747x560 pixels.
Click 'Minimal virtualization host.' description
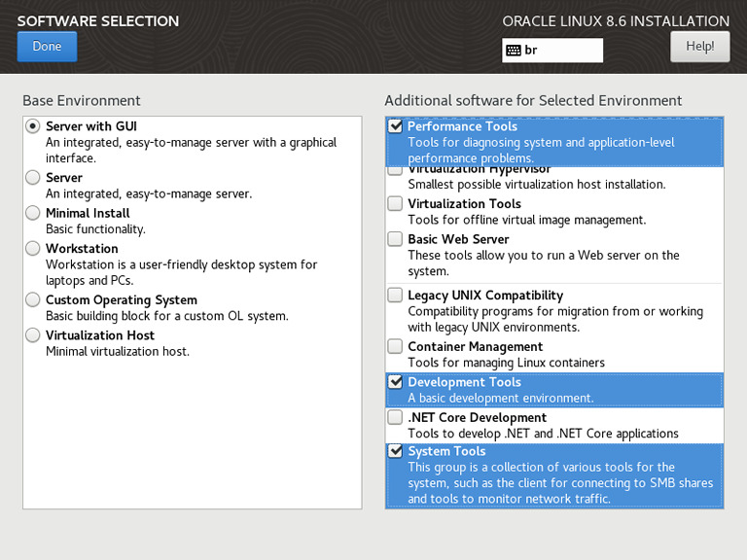pyautogui.click(x=117, y=351)
